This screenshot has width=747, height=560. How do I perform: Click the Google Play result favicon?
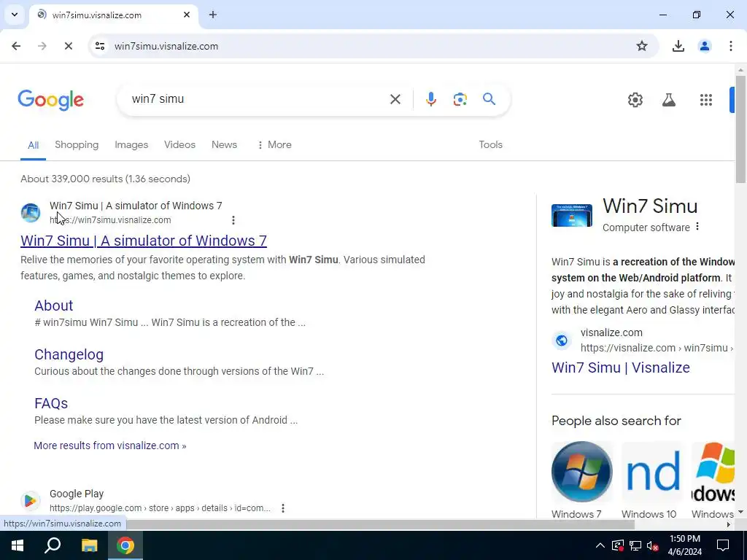[31, 500]
